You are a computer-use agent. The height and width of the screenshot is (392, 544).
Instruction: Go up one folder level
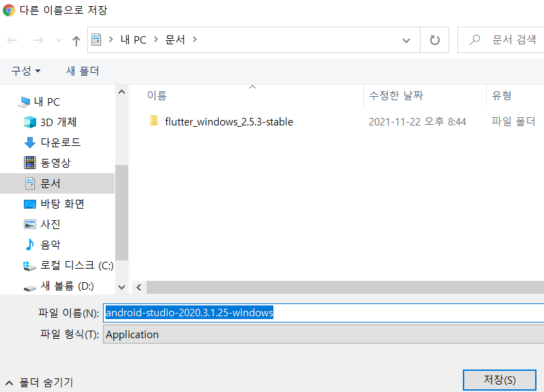(76, 41)
